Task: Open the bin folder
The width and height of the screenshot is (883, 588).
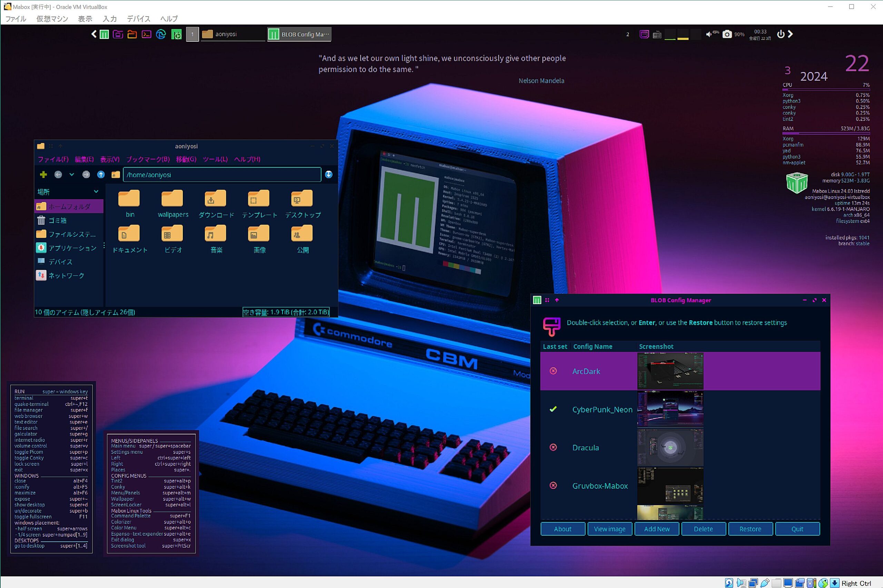Action: point(129,203)
